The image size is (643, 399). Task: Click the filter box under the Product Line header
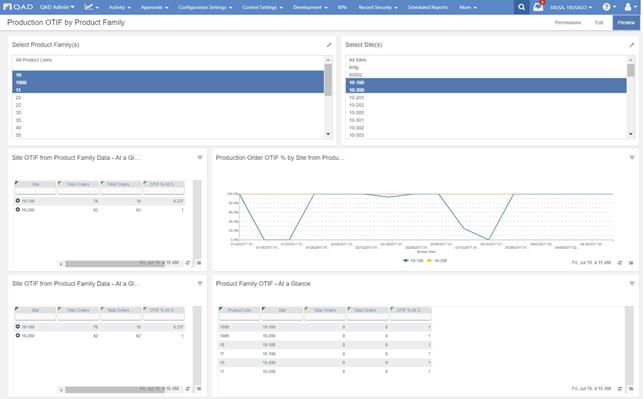tap(239, 317)
